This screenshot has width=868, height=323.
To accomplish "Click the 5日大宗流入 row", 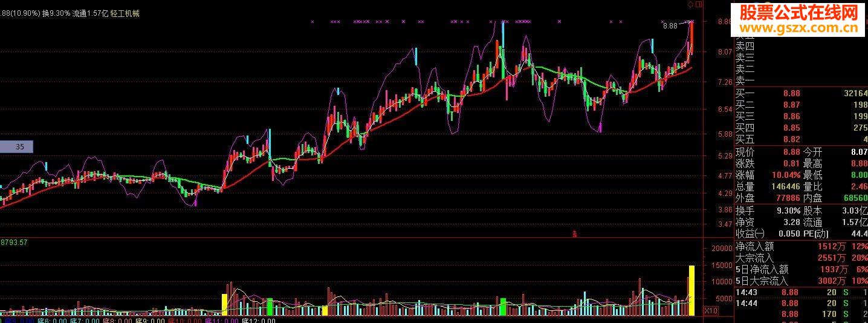I will click(762, 281).
